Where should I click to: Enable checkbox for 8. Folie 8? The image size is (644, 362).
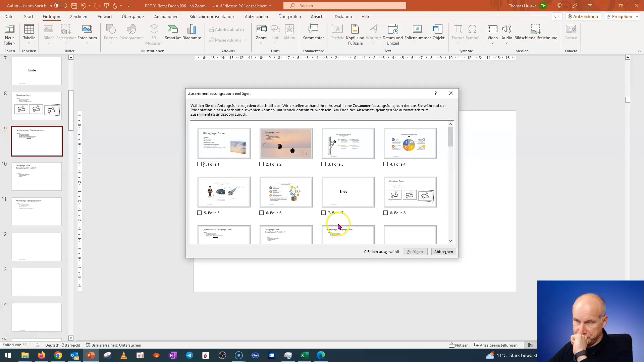pyautogui.click(x=386, y=213)
